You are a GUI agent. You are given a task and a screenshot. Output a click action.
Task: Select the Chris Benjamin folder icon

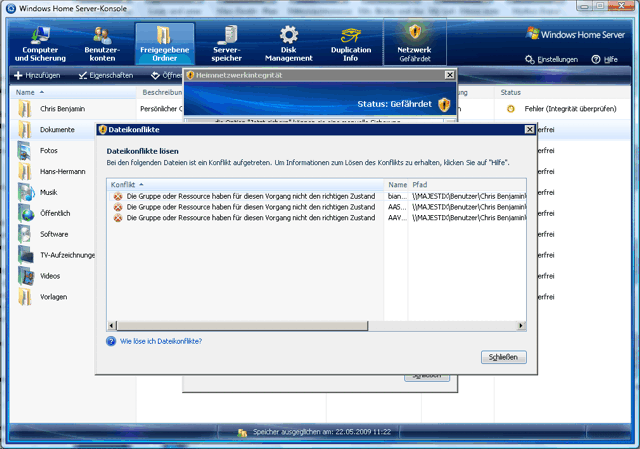coord(24,109)
